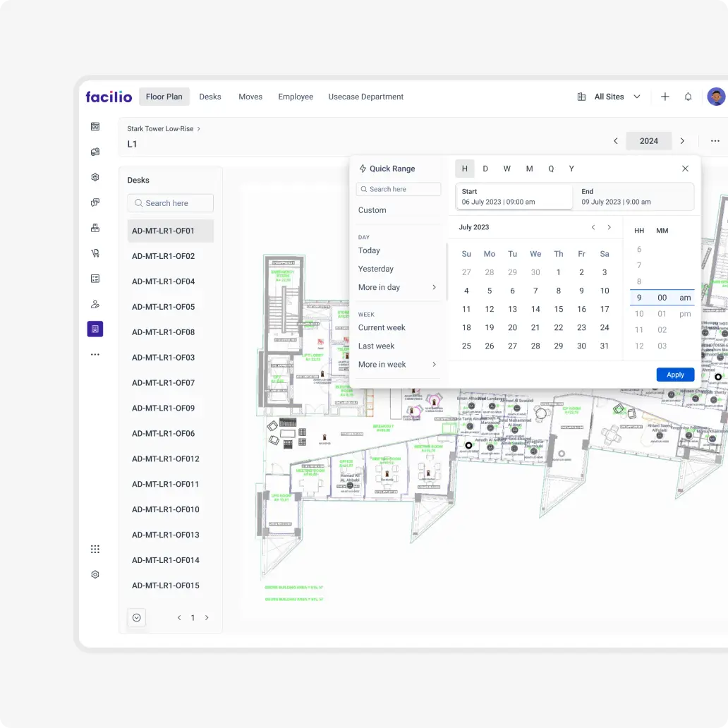
Task: Go to next desk list page
Action: click(207, 617)
